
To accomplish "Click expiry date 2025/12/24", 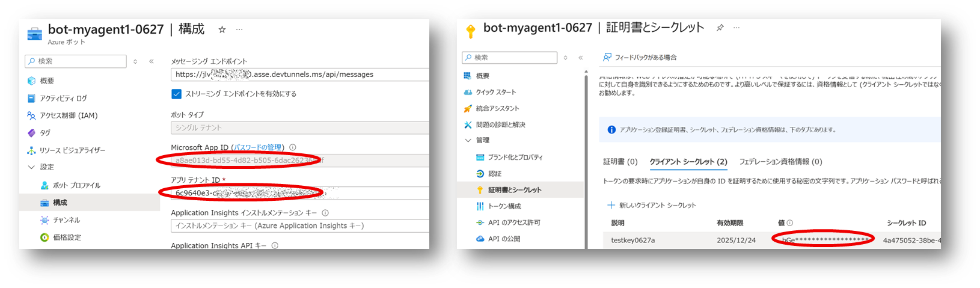I will (735, 240).
